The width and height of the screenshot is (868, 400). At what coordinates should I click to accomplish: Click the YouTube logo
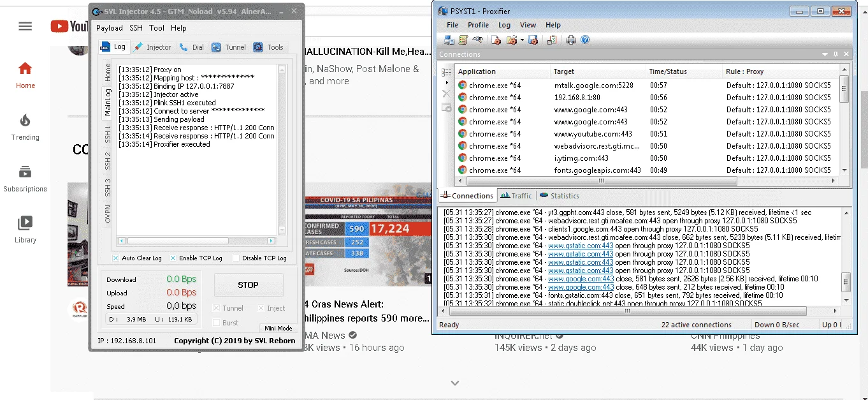click(69, 26)
